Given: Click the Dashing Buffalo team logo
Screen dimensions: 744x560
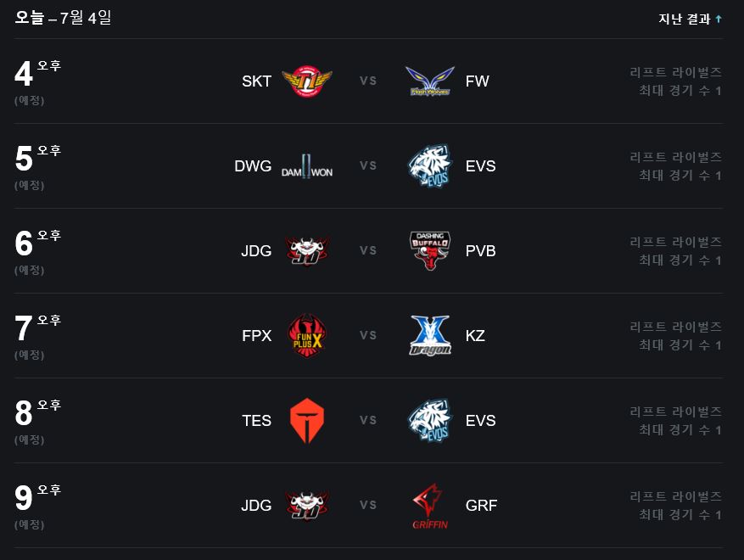Looking at the screenshot, I should (430, 251).
